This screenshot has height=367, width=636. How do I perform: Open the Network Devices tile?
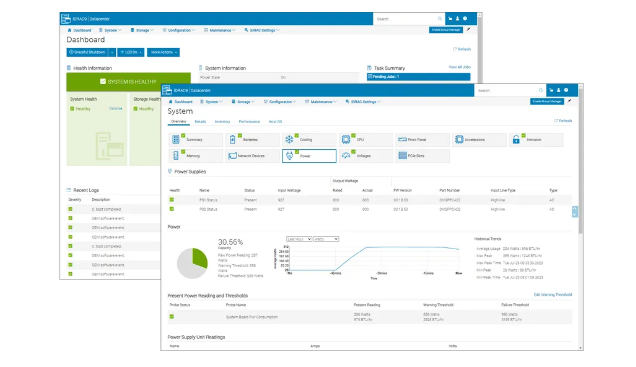[252, 156]
